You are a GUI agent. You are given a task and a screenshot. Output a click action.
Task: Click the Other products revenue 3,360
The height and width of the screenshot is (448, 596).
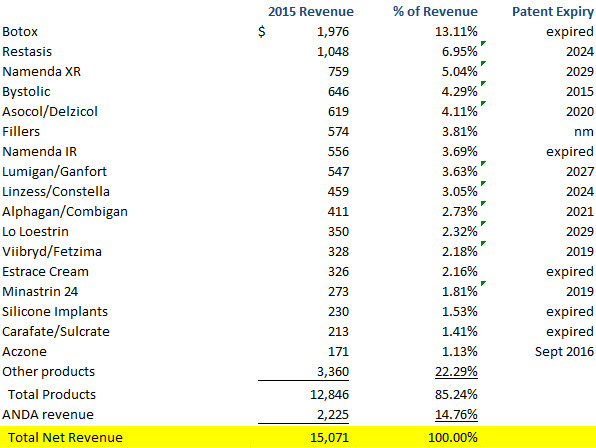click(x=333, y=372)
